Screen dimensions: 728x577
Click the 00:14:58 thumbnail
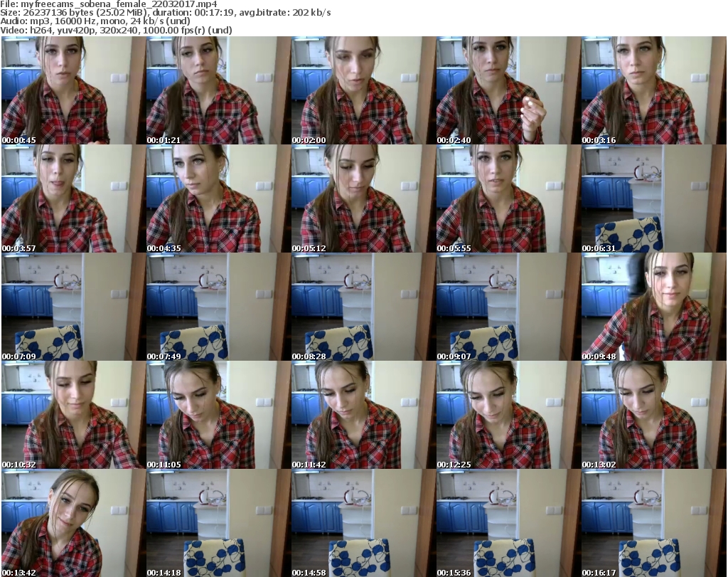click(363, 523)
